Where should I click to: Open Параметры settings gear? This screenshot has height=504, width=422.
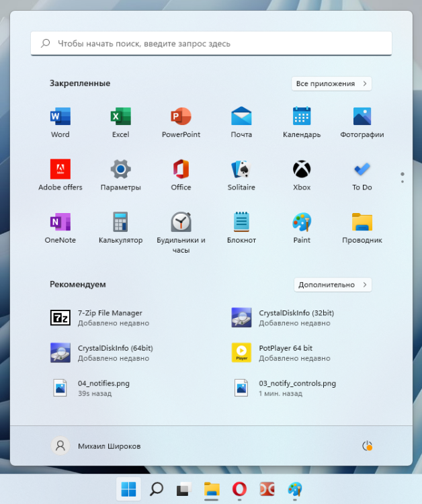pyautogui.click(x=120, y=175)
